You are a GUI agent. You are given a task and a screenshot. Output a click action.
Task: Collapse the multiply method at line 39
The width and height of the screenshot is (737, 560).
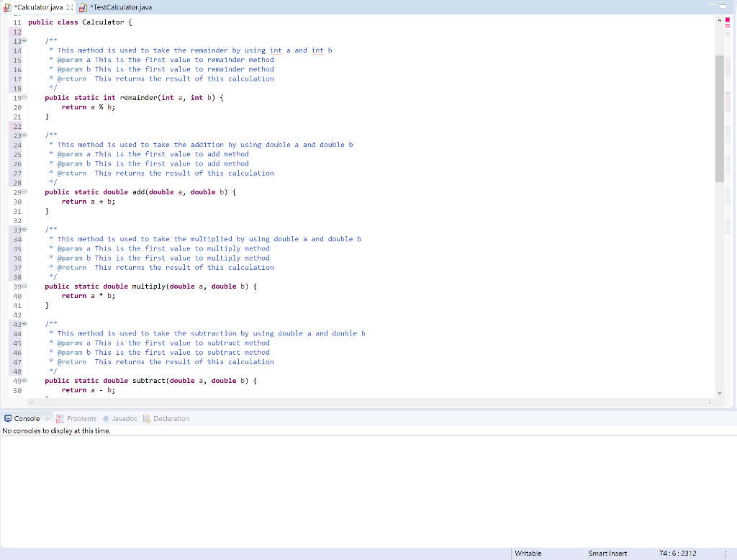(24, 286)
